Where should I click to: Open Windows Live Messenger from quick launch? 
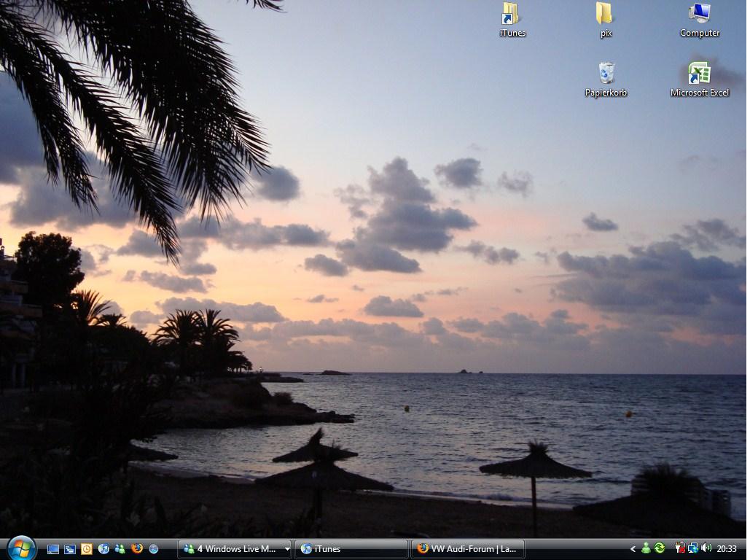point(120,548)
